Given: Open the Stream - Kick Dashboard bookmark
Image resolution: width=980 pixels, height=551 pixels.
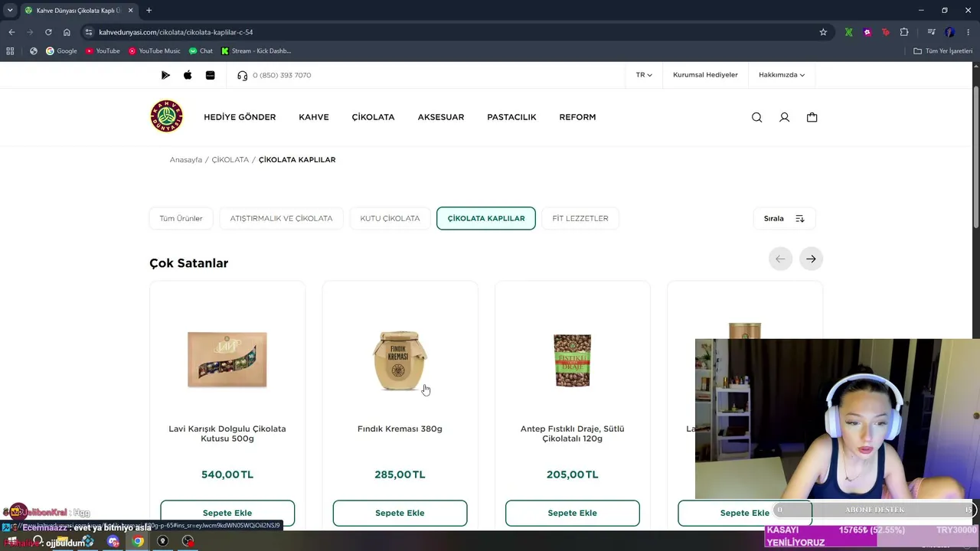Looking at the screenshot, I should coord(256,51).
